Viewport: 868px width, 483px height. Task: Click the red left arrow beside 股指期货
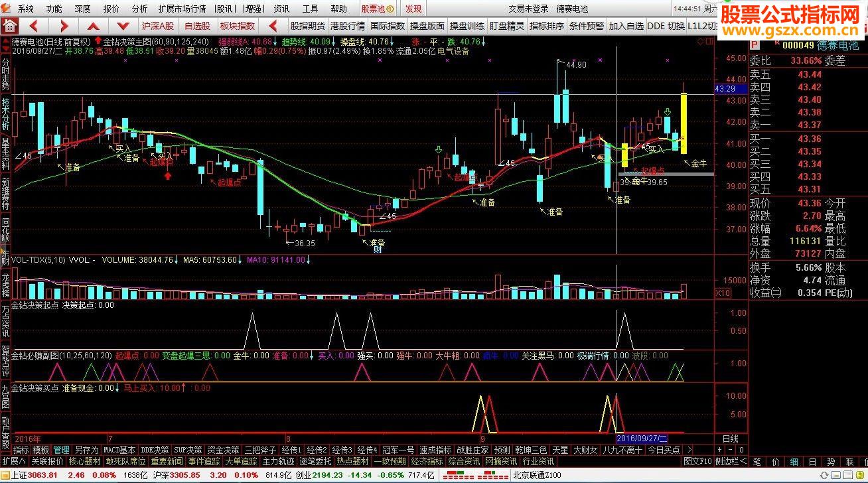(x=273, y=26)
